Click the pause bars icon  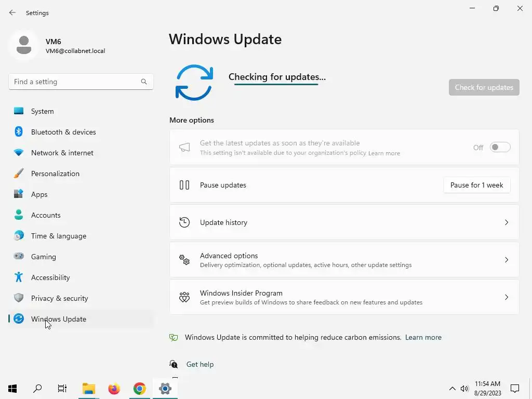[184, 185]
